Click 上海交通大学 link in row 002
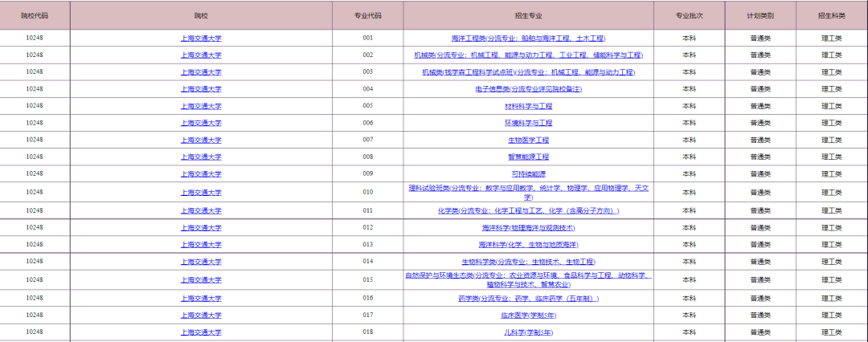Screen dimensions: 868x342 coord(201,55)
